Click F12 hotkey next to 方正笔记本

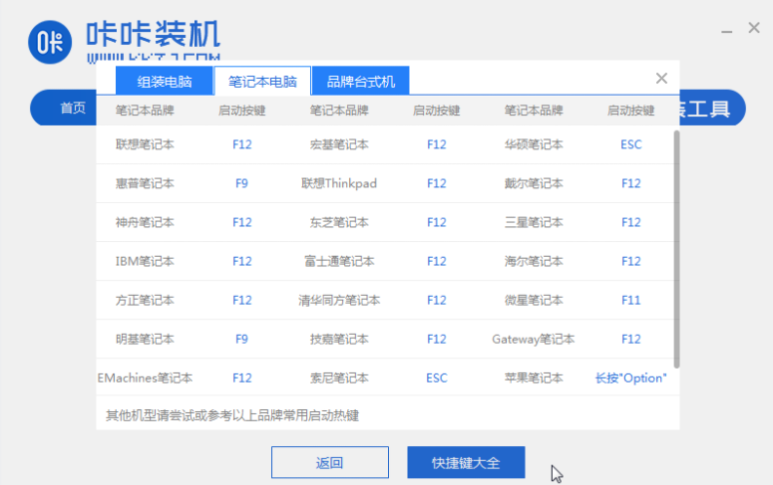click(242, 300)
